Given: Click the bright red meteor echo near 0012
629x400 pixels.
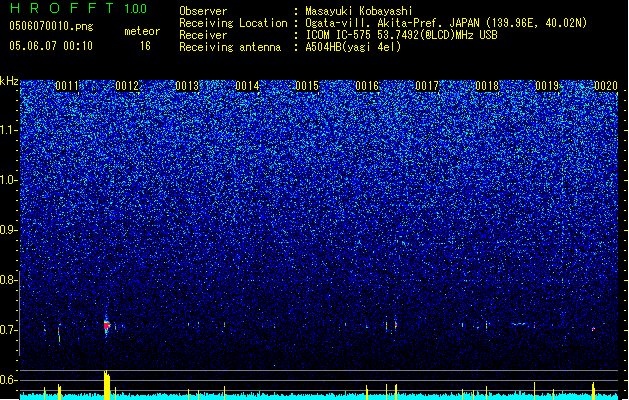Looking at the screenshot, I should pyautogui.click(x=107, y=325).
